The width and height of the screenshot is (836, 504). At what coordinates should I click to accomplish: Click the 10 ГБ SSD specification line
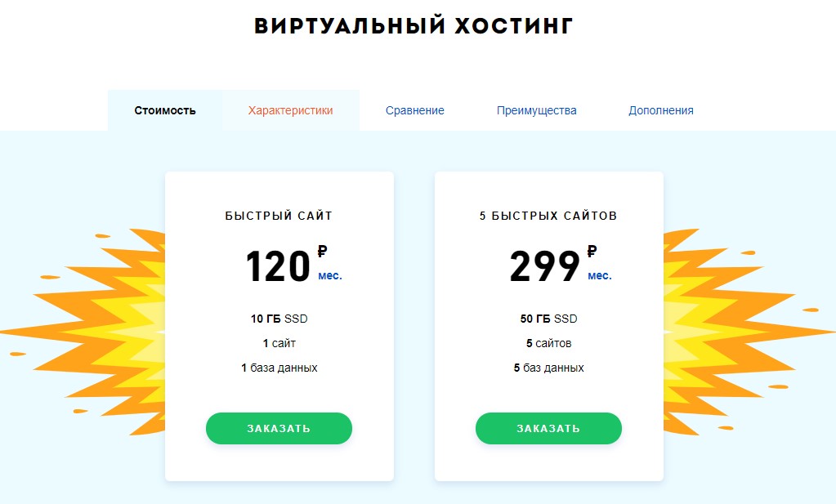pos(279,319)
